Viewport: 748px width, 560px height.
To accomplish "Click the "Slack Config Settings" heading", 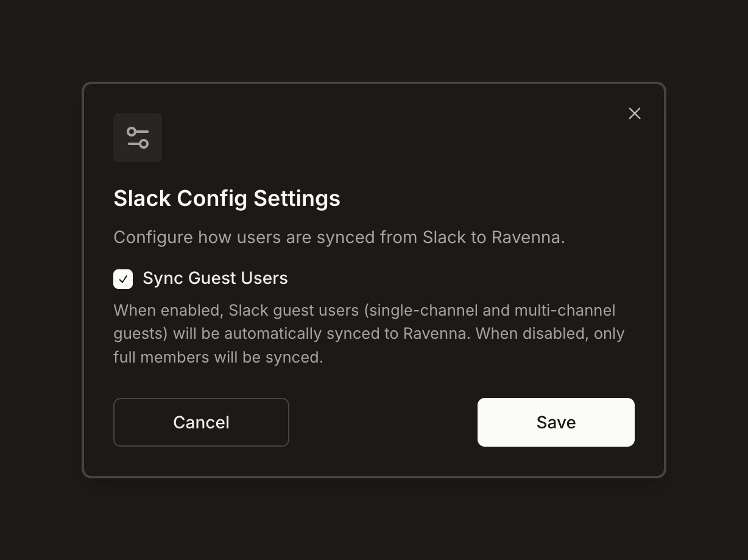I will (x=227, y=199).
